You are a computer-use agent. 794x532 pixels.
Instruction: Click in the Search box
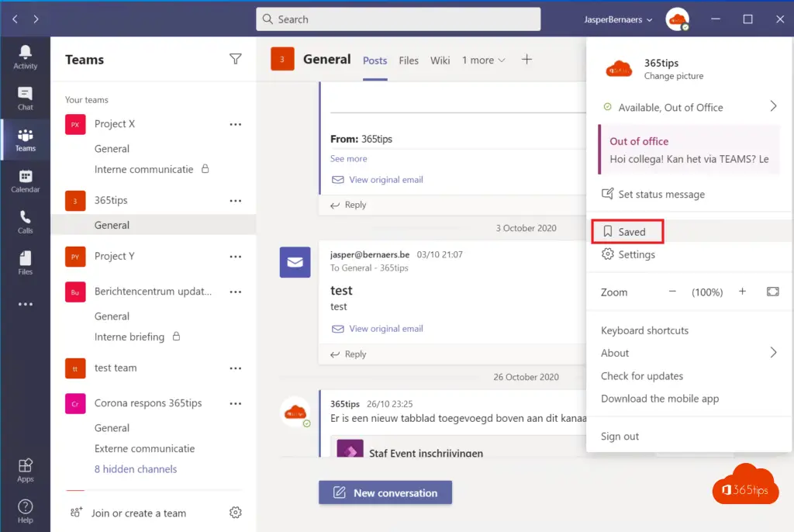pos(398,19)
